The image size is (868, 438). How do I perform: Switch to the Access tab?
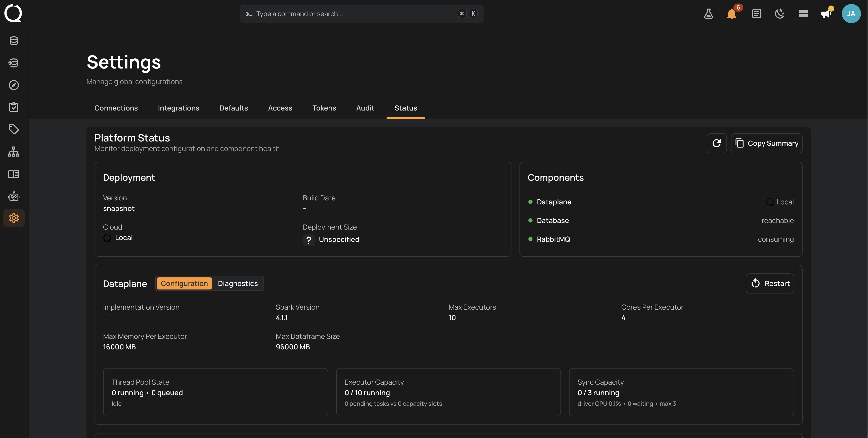pos(280,108)
